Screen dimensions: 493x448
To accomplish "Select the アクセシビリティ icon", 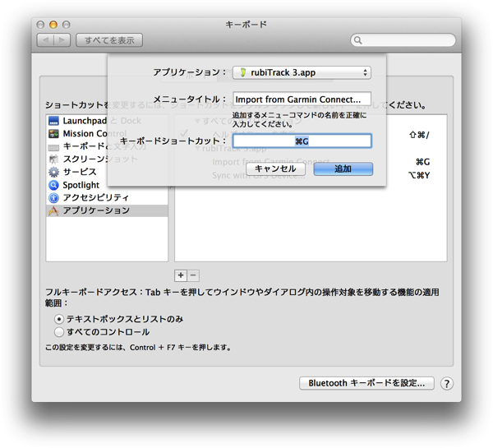I will (54, 198).
